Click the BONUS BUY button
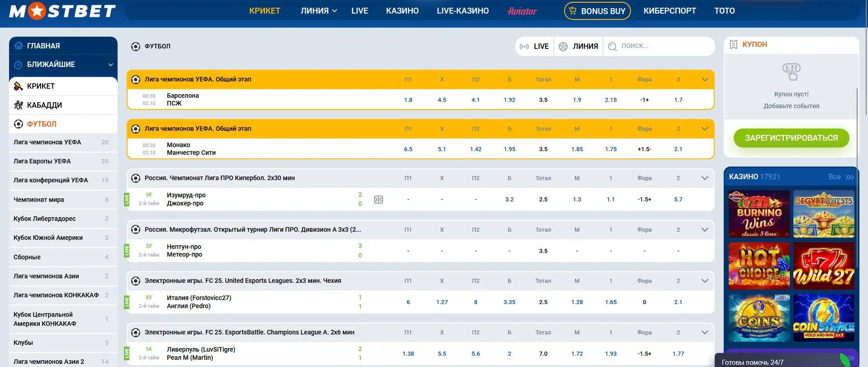 [597, 11]
